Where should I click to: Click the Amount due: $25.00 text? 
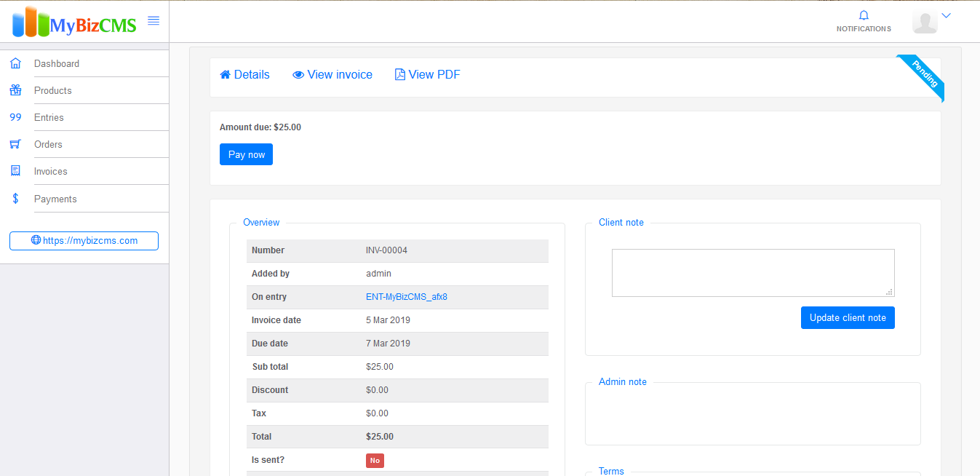pos(260,127)
